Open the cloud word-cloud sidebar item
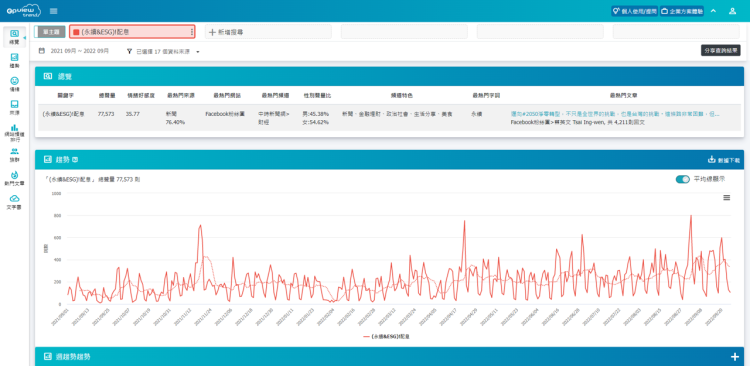This screenshot has width=750, height=366. coord(14,201)
